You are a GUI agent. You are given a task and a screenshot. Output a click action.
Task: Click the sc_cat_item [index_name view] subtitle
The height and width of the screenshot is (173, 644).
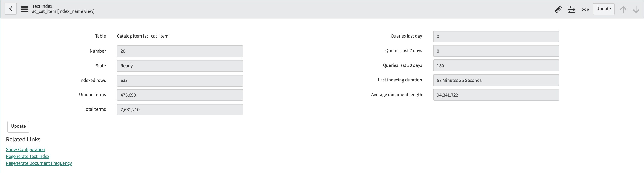[63, 11]
